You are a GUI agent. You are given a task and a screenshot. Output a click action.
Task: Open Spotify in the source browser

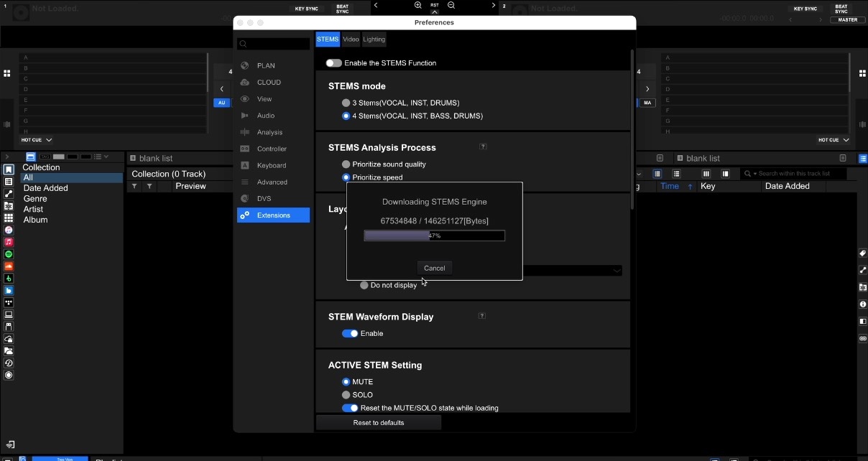pyautogui.click(x=9, y=255)
